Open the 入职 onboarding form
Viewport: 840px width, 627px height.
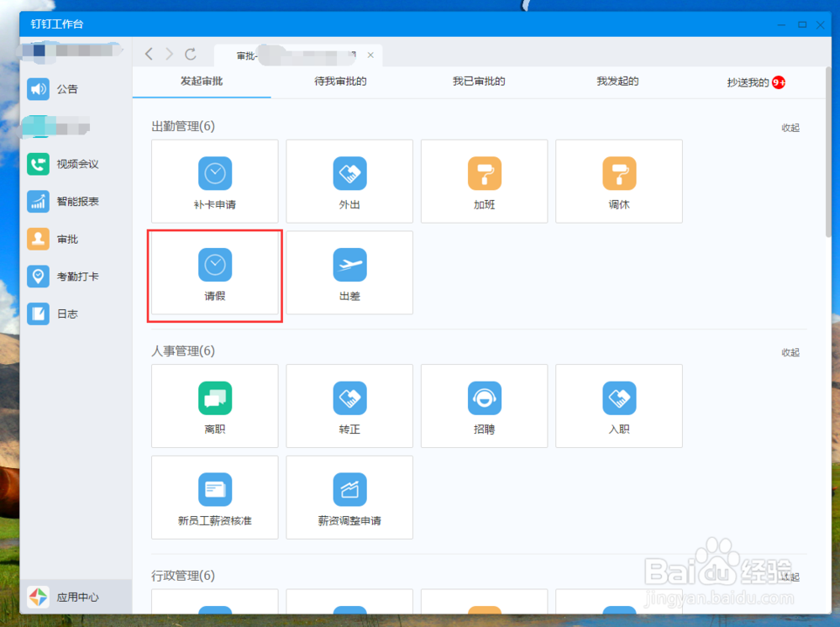tap(619, 406)
